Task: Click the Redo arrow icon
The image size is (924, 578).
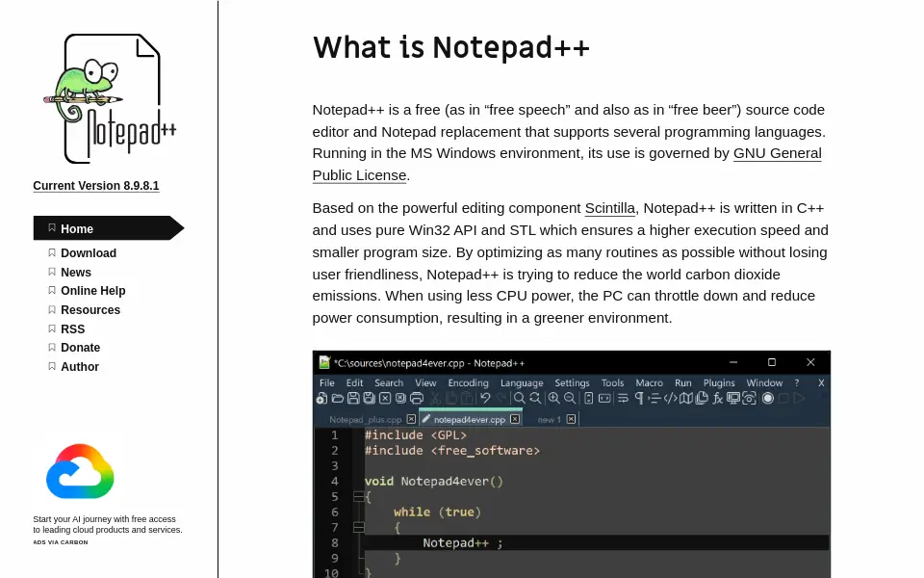Action: pyautogui.click(x=500, y=398)
